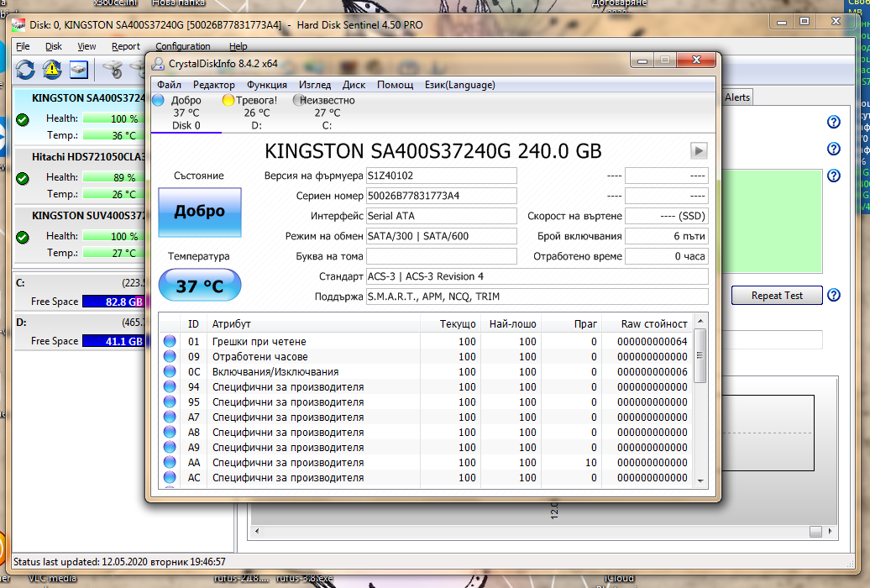870x588 pixels.
Task: Click the blue status orb for Disk 0
Action: 159,100
